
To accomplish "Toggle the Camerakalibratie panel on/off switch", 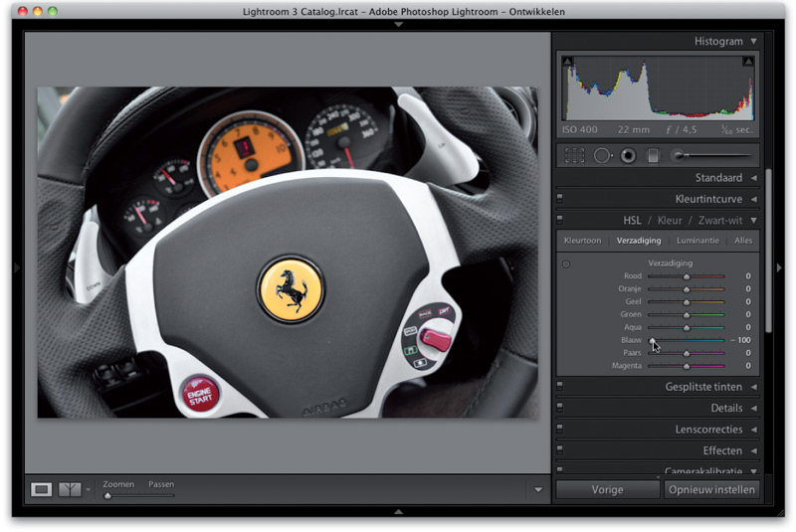I will click(x=560, y=469).
